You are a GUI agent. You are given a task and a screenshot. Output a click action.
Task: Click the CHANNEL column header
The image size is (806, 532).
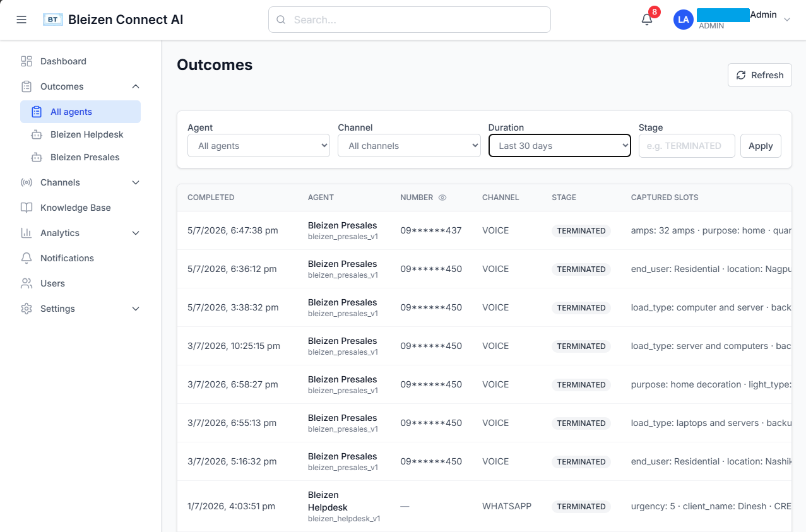pyautogui.click(x=501, y=198)
